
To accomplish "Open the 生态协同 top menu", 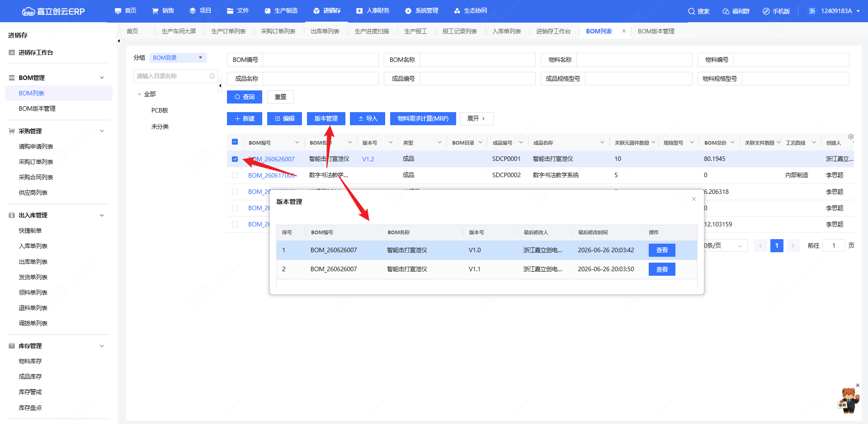I will (x=471, y=11).
